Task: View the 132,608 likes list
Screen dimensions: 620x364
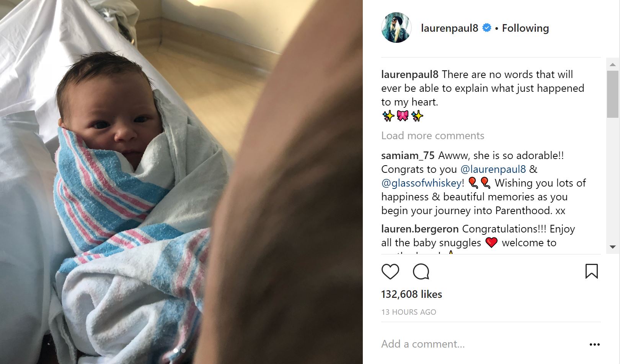Action: (411, 294)
